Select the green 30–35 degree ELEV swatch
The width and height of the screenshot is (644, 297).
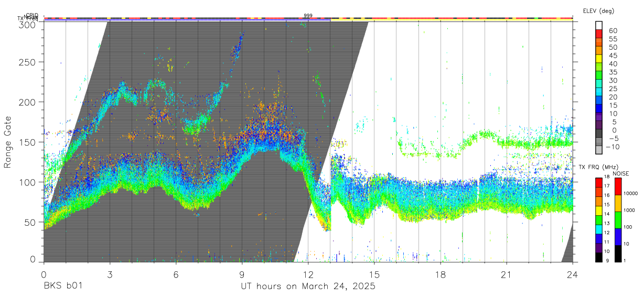[x=599, y=76]
